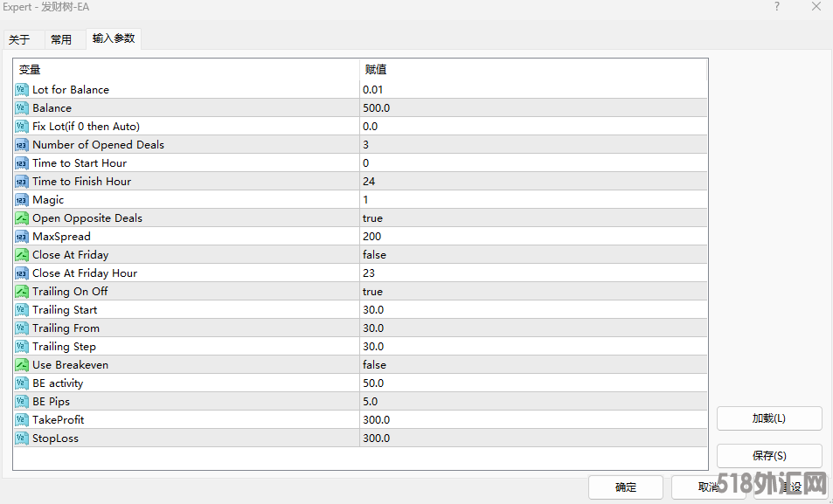
Task: Click the Lot for Balance variable icon
Action: click(x=22, y=90)
